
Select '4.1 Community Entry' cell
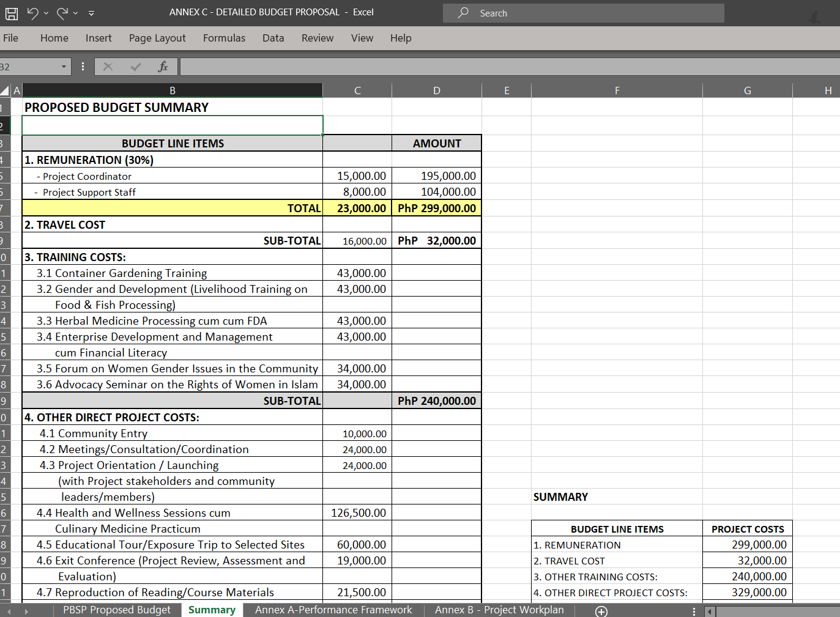click(173, 433)
